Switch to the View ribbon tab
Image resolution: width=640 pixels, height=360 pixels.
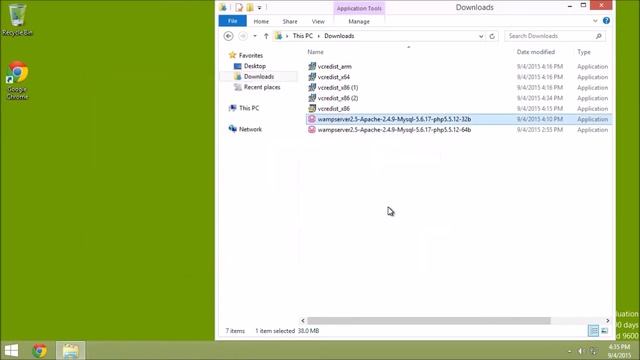(318, 21)
